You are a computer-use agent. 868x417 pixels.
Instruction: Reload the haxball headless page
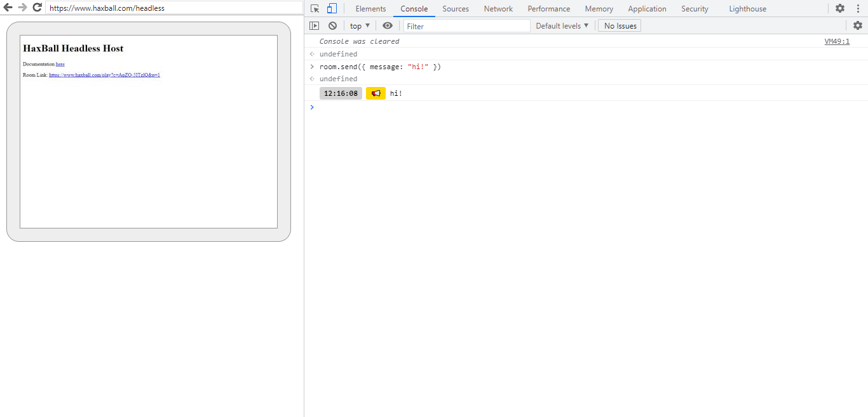(x=37, y=8)
